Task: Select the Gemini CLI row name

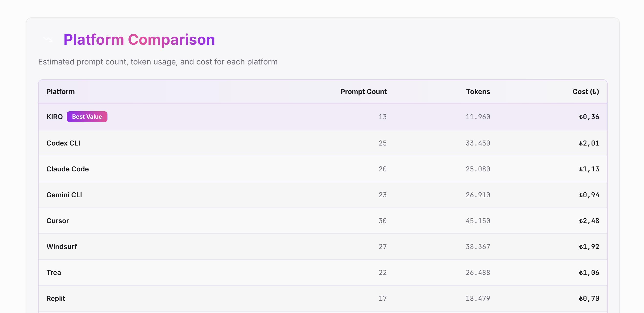Action: click(64, 195)
